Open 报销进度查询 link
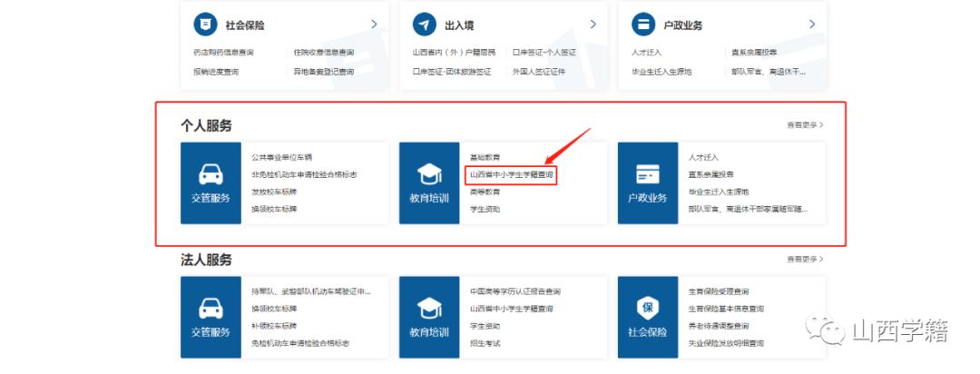This screenshot has height=374, width=980. coord(216,72)
